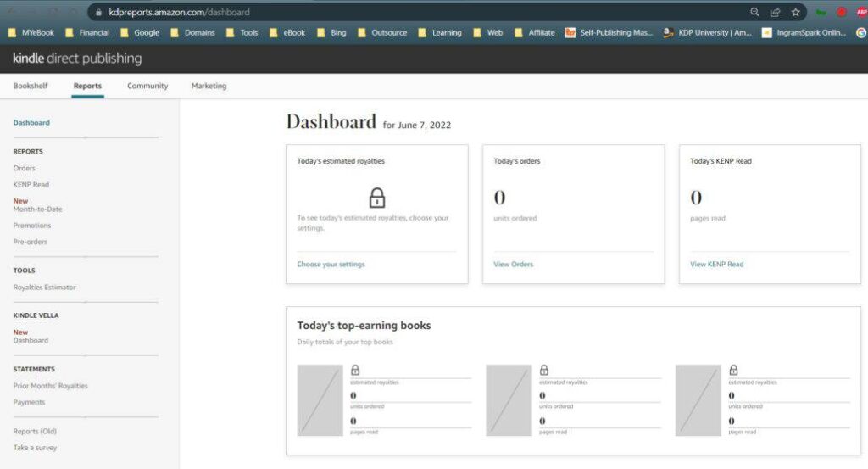
Task: Open the Orders report
Action: (25, 168)
